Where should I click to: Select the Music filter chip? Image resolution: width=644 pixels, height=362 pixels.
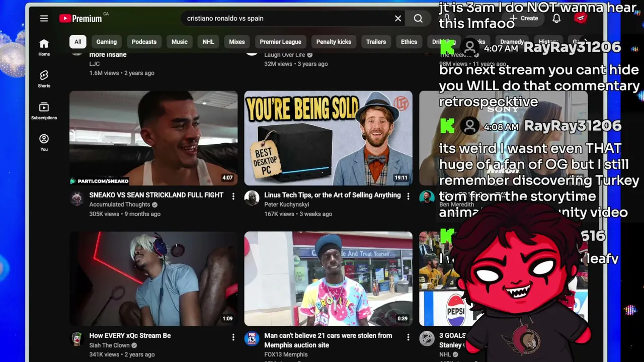pyautogui.click(x=179, y=42)
